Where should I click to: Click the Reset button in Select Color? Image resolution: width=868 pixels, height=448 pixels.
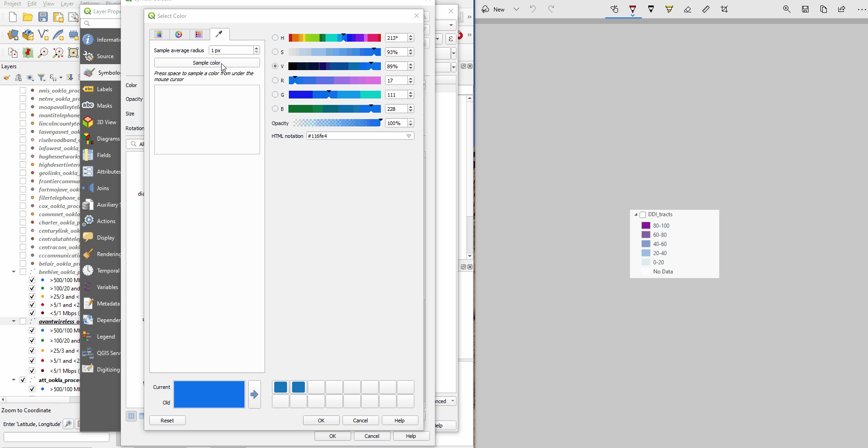167,420
